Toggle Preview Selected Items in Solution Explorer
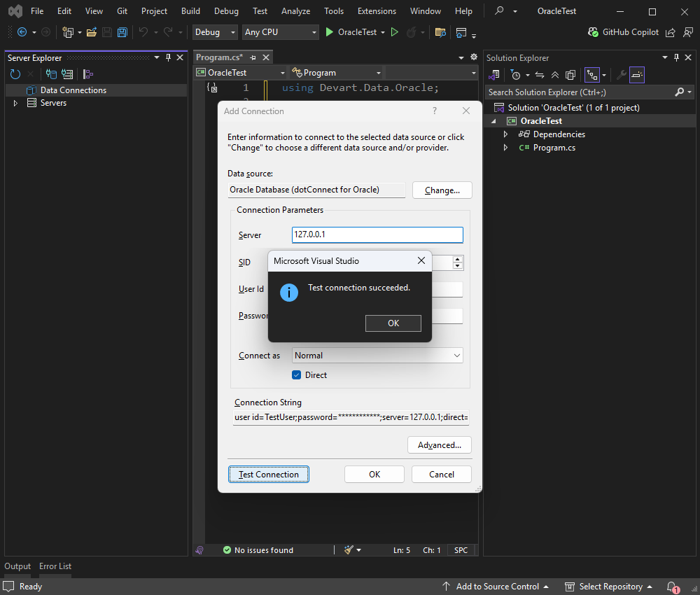The width and height of the screenshot is (700, 595). pos(636,75)
